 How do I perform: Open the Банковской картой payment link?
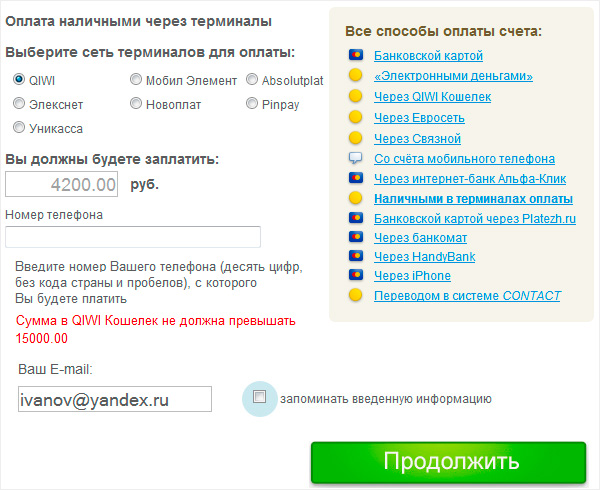click(x=428, y=56)
